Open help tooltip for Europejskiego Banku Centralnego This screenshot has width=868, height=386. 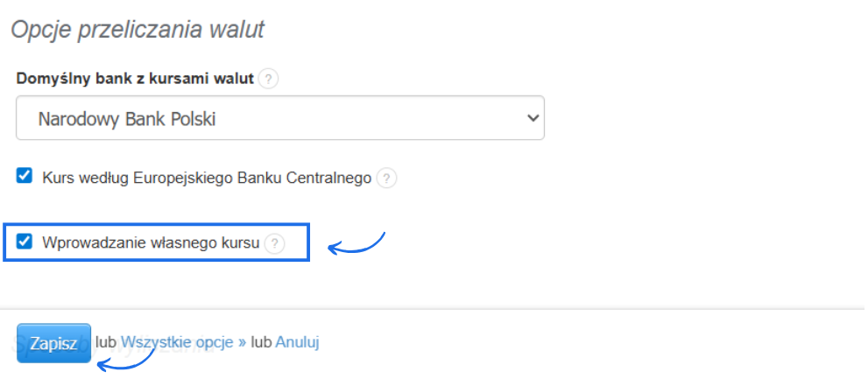click(386, 178)
